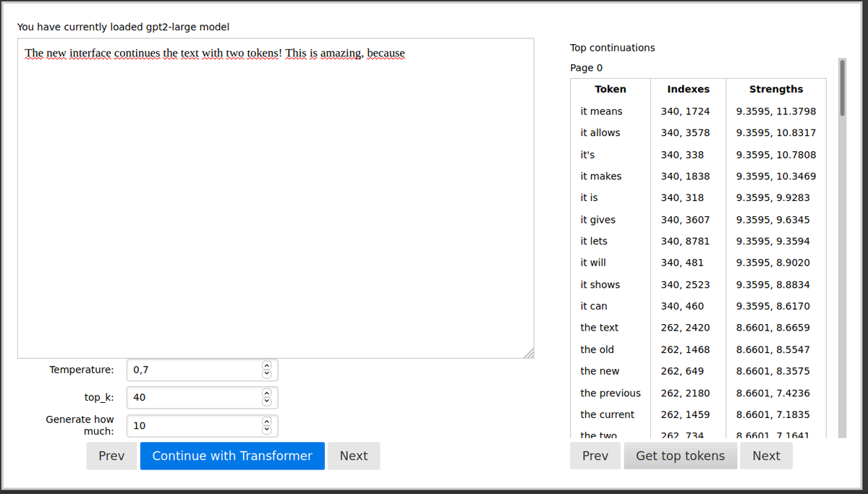Select the 'it makes' token cell
The image size is (868, 494).
610,176
